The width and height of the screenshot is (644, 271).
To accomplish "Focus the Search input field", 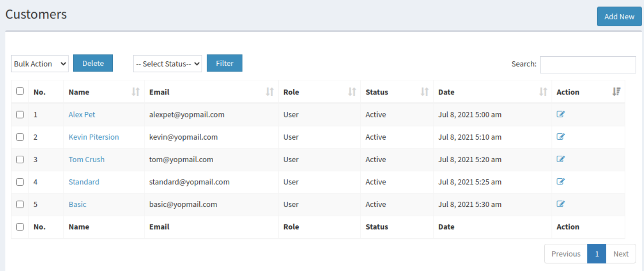I will point(587,65).
